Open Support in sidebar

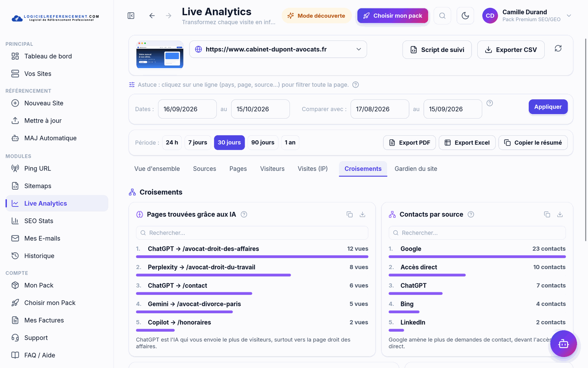pyautogui.click(x=57, y=338)
